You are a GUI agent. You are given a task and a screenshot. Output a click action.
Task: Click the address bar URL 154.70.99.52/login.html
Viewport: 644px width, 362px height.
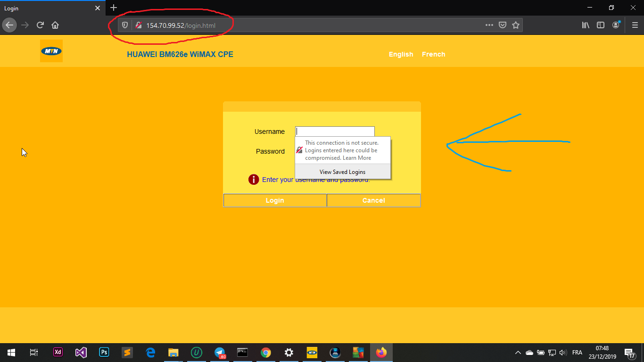tap(181, 25)
